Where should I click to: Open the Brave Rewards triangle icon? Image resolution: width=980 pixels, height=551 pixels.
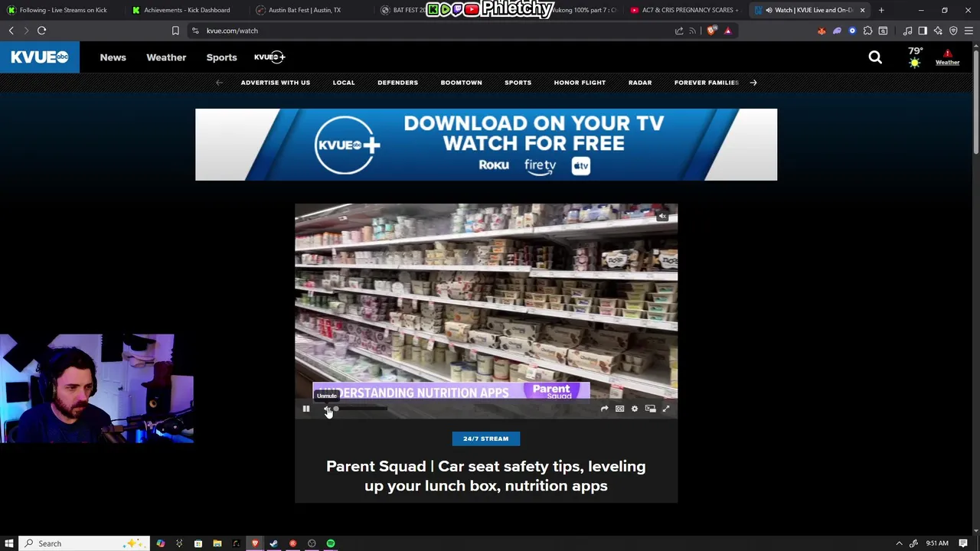[x=728, y=31]
